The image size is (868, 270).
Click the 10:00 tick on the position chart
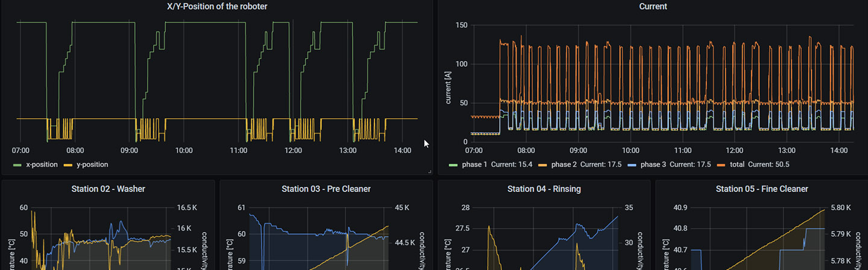coord(184,151)
